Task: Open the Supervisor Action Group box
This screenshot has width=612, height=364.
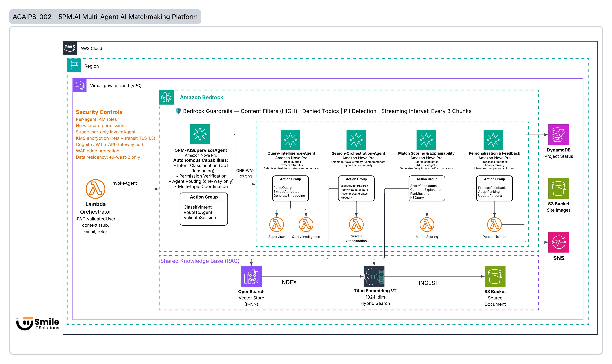Action: point(204,209)
